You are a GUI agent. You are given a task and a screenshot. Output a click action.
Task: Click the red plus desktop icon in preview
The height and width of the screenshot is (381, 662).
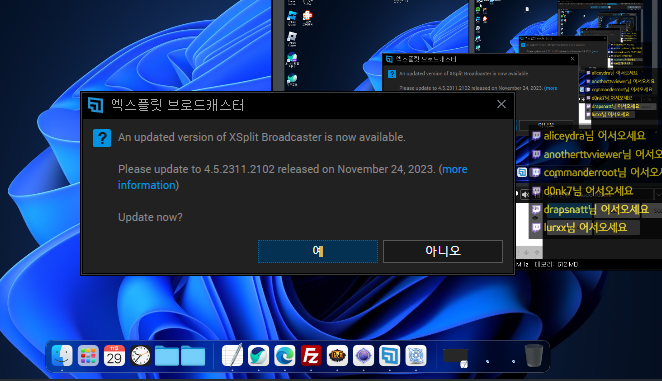tap(307, 15)
